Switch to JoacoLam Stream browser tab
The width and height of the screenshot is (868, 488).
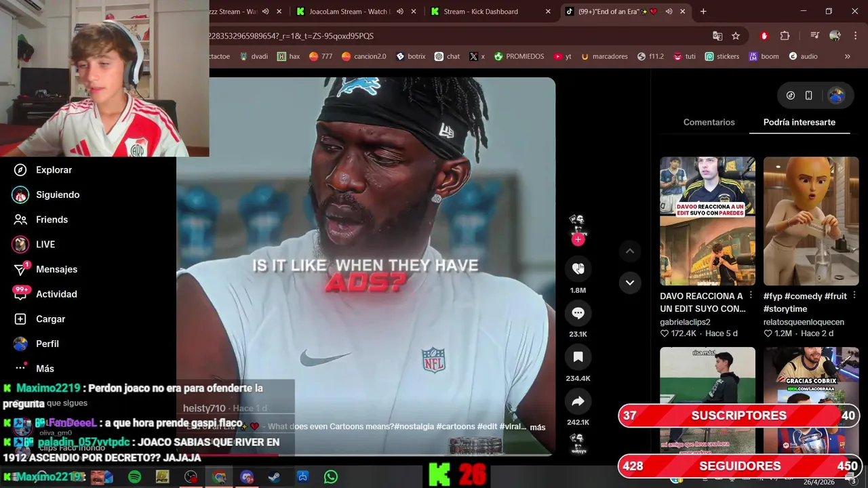click(349, 12)
